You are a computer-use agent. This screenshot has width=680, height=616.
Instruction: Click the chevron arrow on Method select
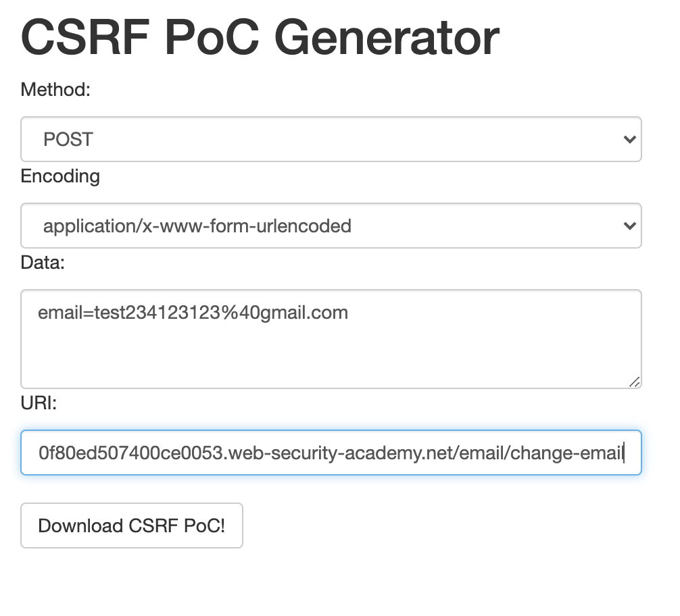pyautogui.click(x=629, y=140)
